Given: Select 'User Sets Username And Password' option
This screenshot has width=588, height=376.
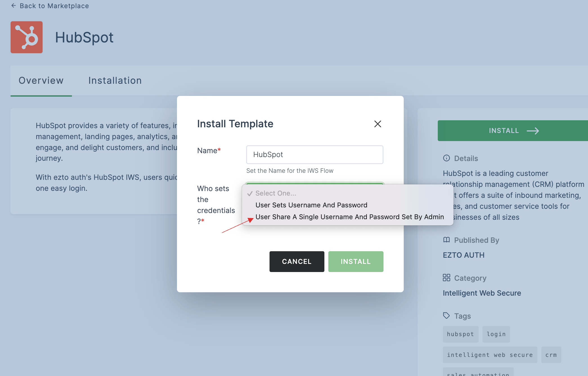Looking at the screenshot, I should pyautogui.click(x=311, y=204).
